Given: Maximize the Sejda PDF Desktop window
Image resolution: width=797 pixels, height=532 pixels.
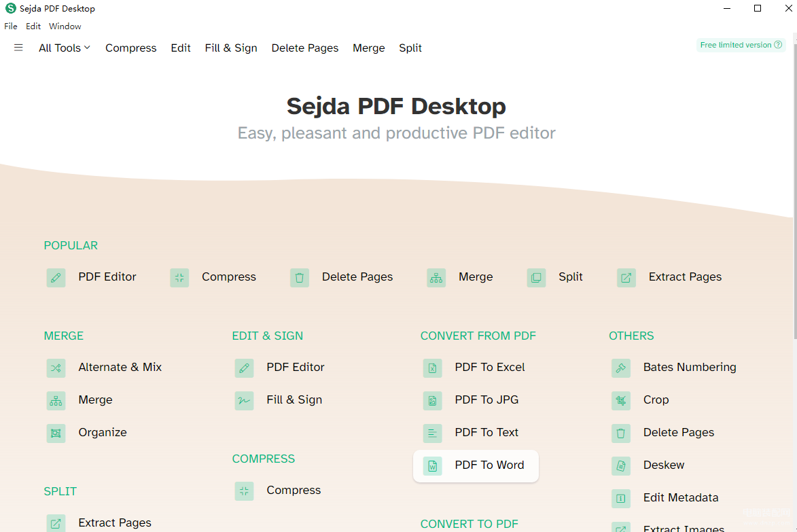Looking at the screenshot, I should [x=758, y=8].
